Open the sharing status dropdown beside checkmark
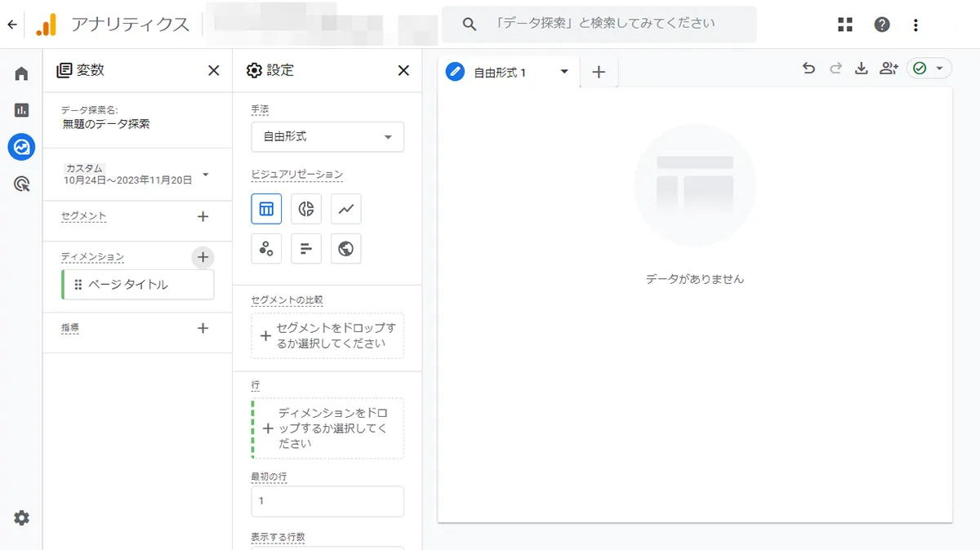Image resolution: width=980 pixels, height=550 pixels. [x=941, y=69]
